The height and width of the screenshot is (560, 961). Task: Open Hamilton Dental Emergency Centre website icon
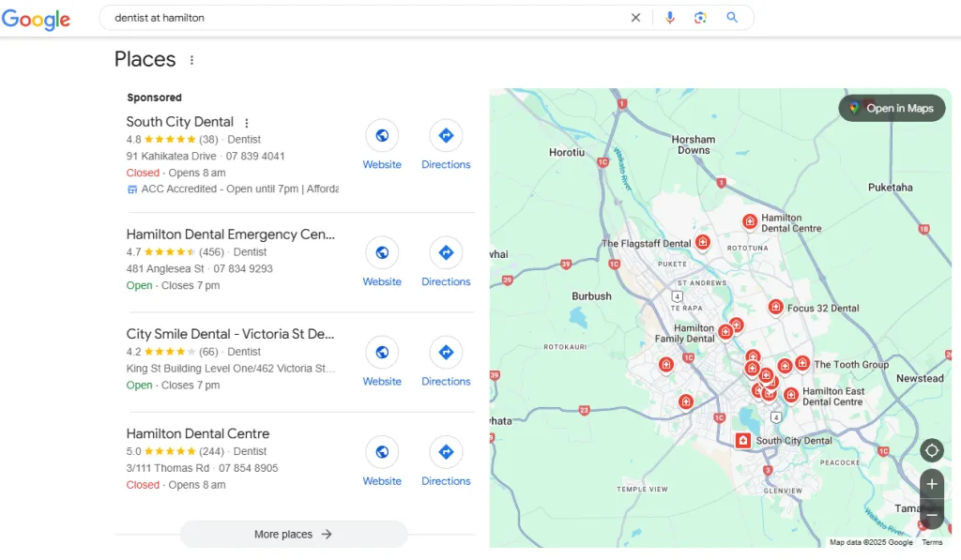point(382,252)
